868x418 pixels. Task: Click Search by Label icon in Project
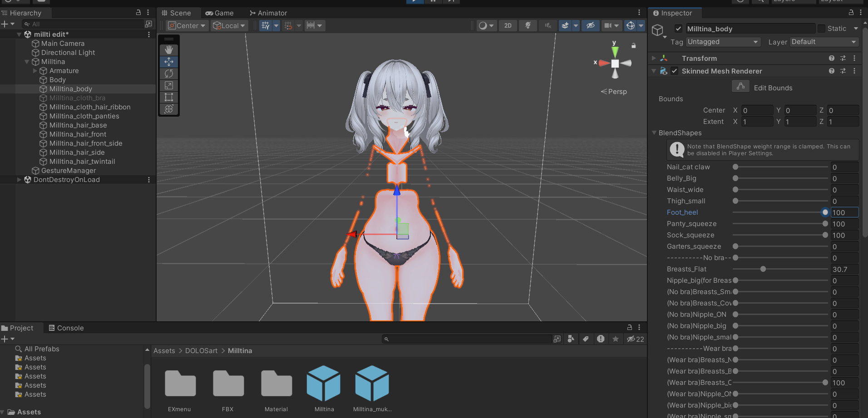(x=586, y=339)
